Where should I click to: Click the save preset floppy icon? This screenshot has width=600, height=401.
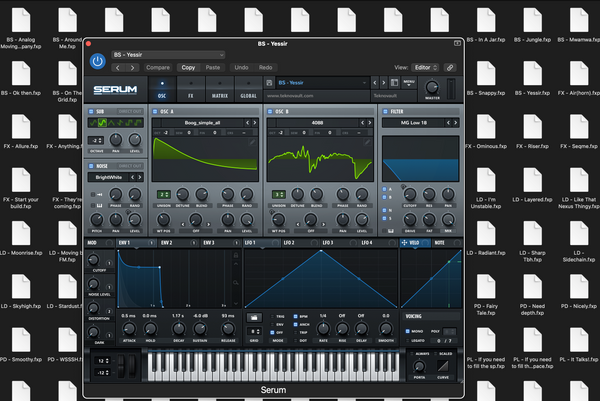[x=269, y=83]
